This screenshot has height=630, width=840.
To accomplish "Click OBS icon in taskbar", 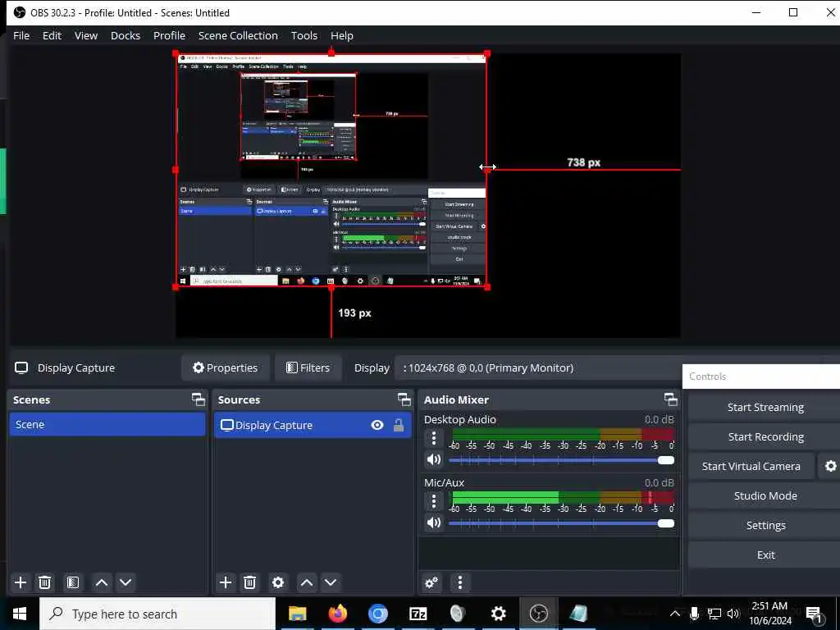I will pos(538,614).
